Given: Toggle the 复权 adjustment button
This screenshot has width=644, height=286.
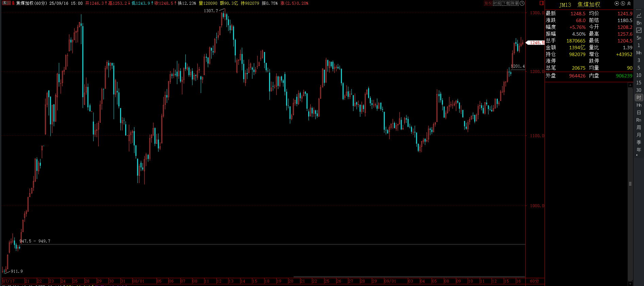Looking at the screenshot, I should point(488,3).
